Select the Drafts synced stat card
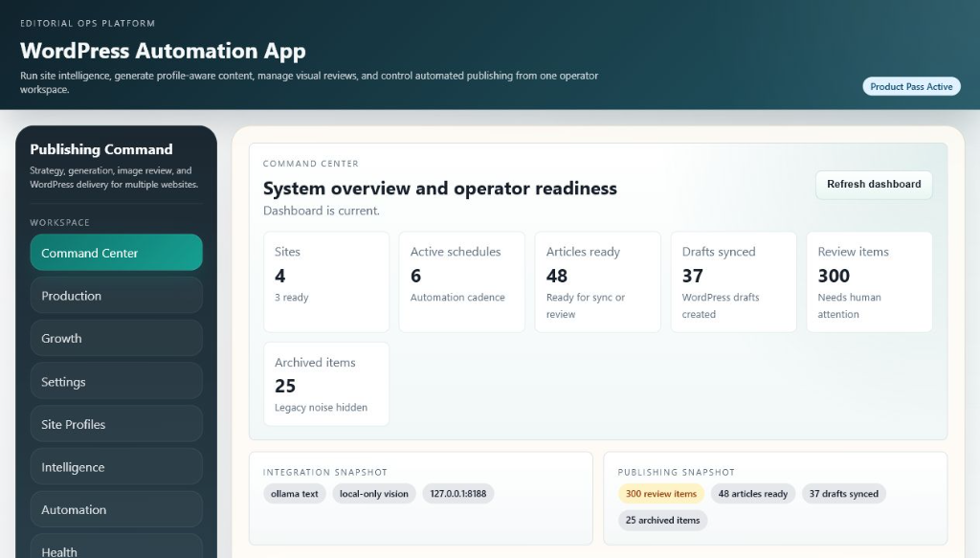Image resolution: width=980 pixels, height=558 pixels. coord(734,281)
